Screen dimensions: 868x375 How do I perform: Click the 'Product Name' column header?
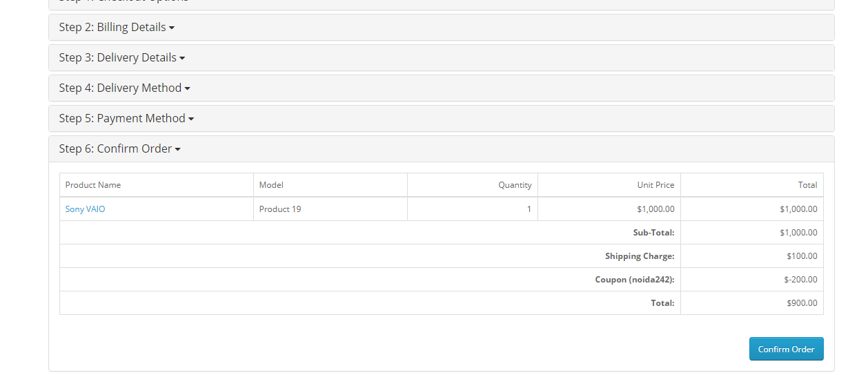(x=157, y=185)
